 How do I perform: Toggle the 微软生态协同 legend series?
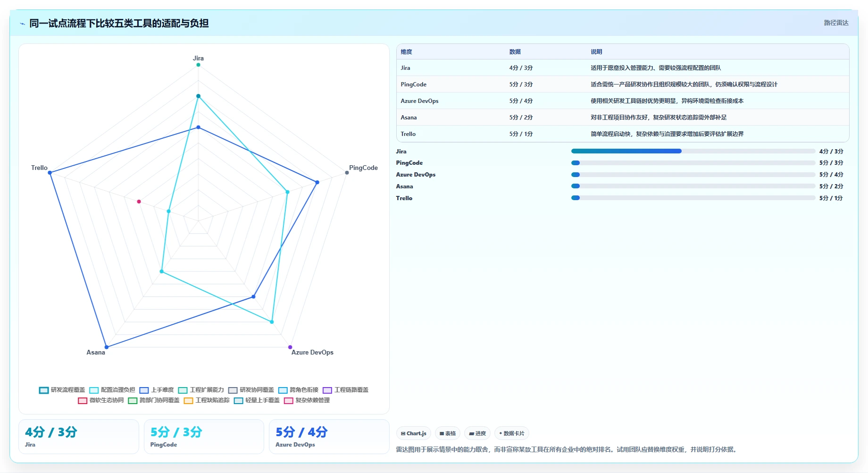point(101,400)
